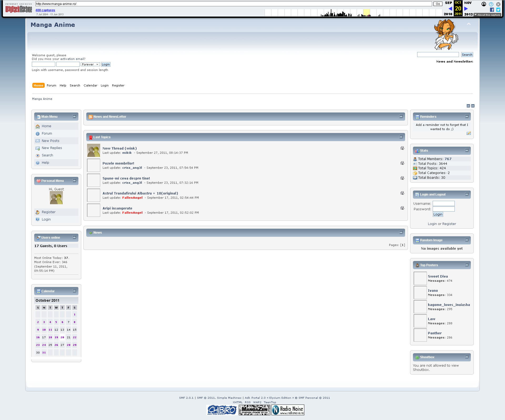Click the Username field in Login and Logout
Viewport: 505px width, 420px height.
point(443,203)
